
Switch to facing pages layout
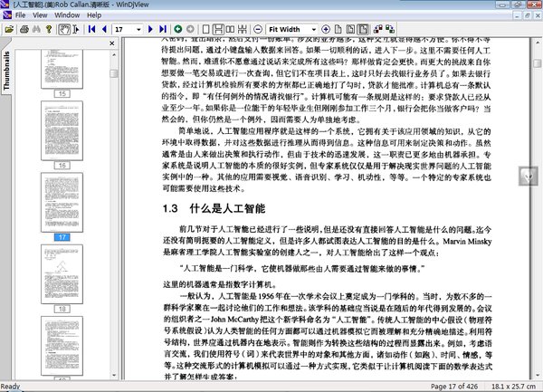click(230, 30)
